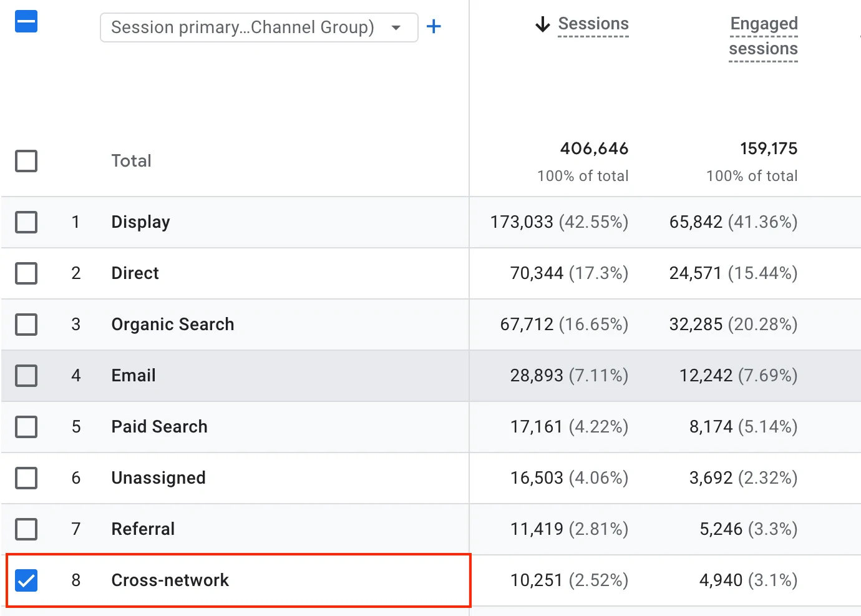This screenshot has width=861, height=616.
Task: Enable the Organic Search row checkbox
Action: click(x=26, y=325)
